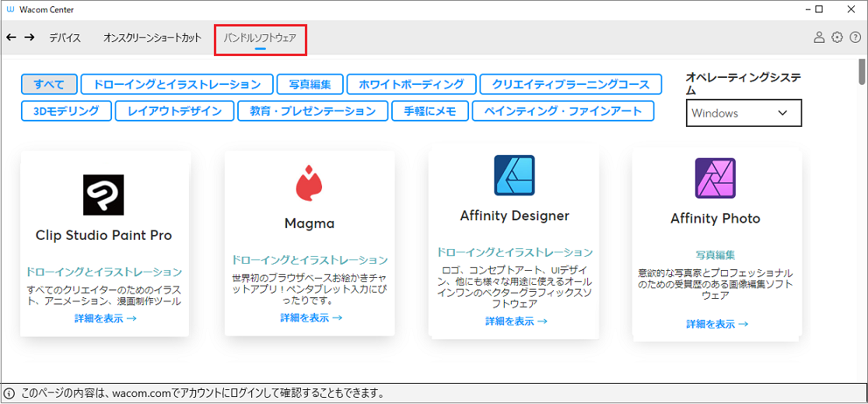
Task: Maximize the Wacom Center window
Action: pos(819,9)
